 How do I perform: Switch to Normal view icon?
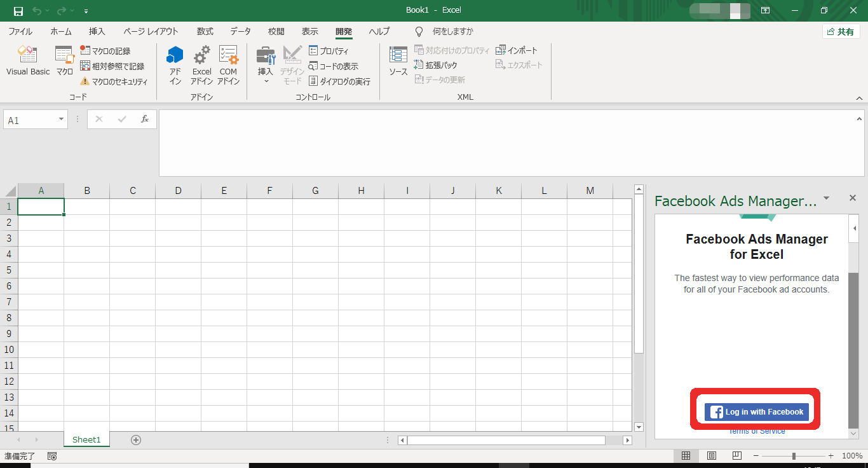tap(686, 456)
